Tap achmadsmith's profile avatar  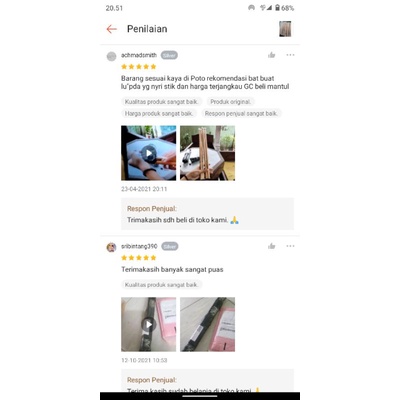coord(111,56)
